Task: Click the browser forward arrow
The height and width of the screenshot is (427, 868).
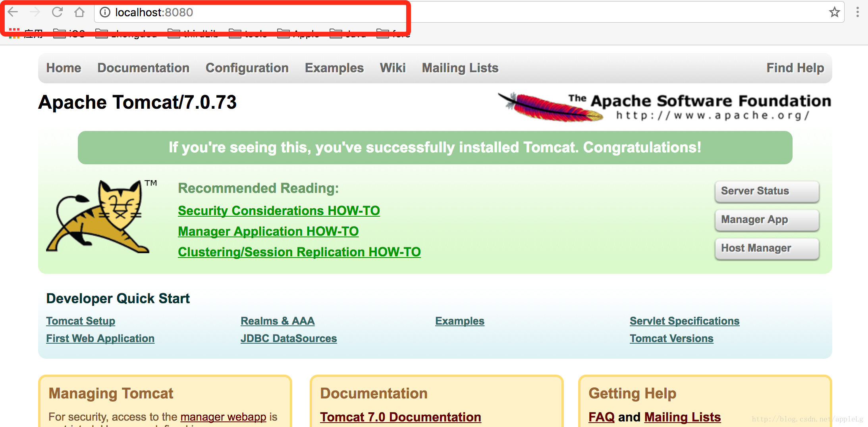Action: point(35,12)
